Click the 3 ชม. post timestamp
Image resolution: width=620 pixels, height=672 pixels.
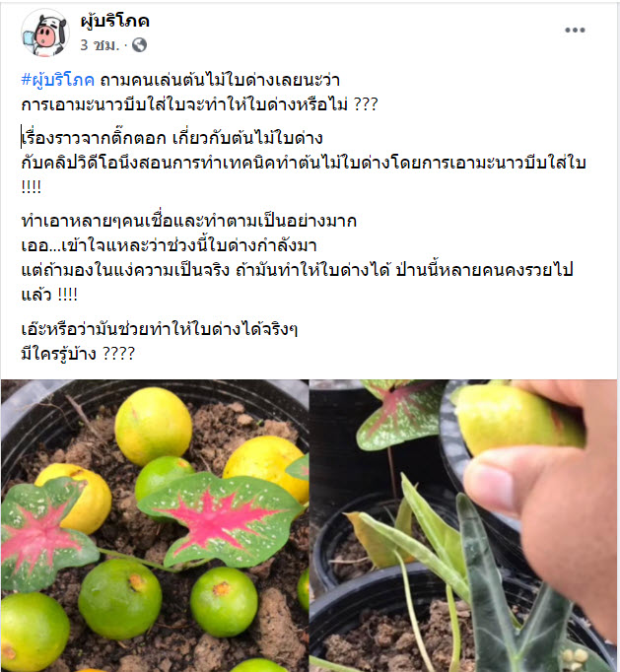pyautogui.click(x=99, y=45)
